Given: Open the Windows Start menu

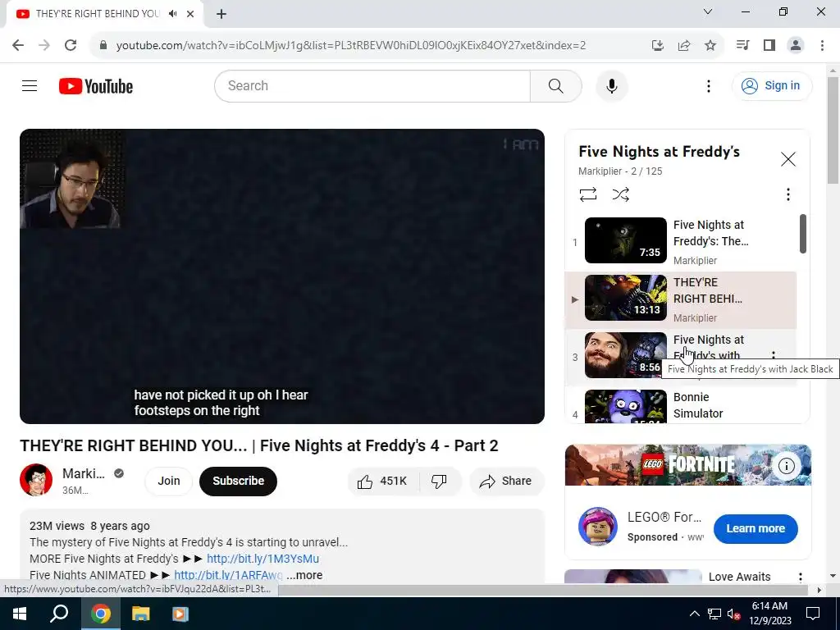Looking at the screenshot, I should 20,614.
